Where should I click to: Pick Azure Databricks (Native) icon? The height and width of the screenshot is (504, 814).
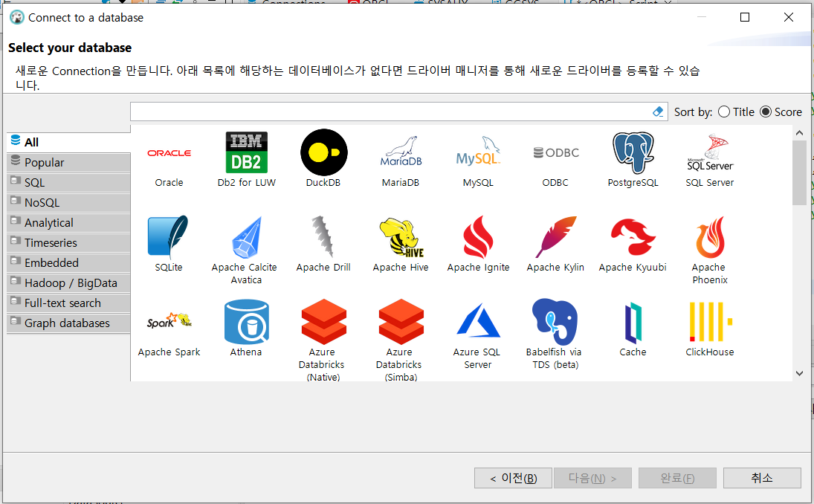(323, 321)
